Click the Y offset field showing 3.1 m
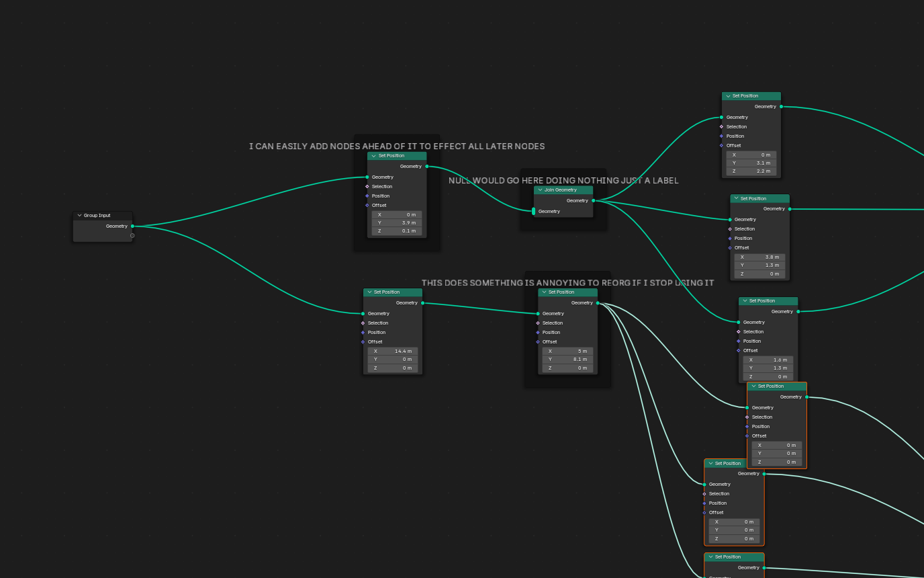The height and width of the screenshot is (578, 924). coord(751,163)
